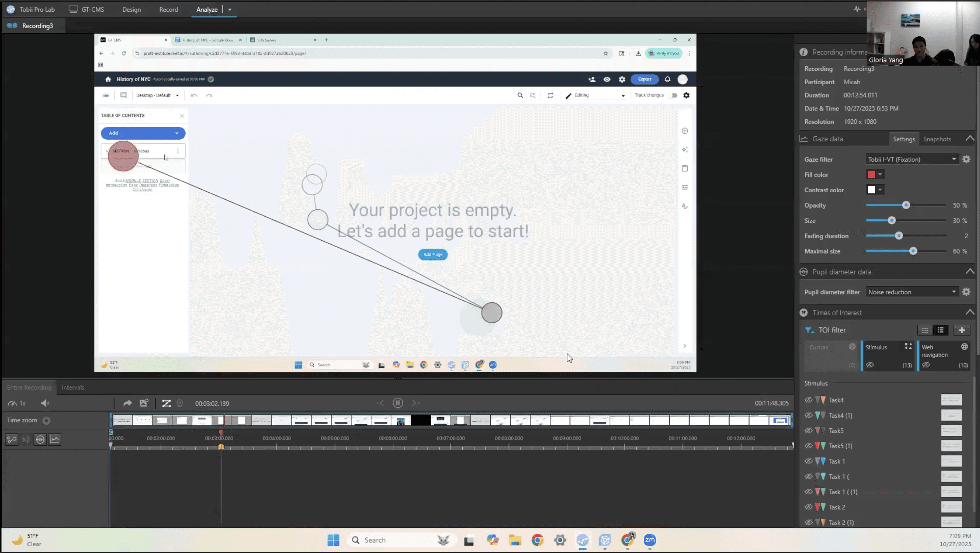
Task: Switch TOI filter to grid view
Action: click(925, 330)
